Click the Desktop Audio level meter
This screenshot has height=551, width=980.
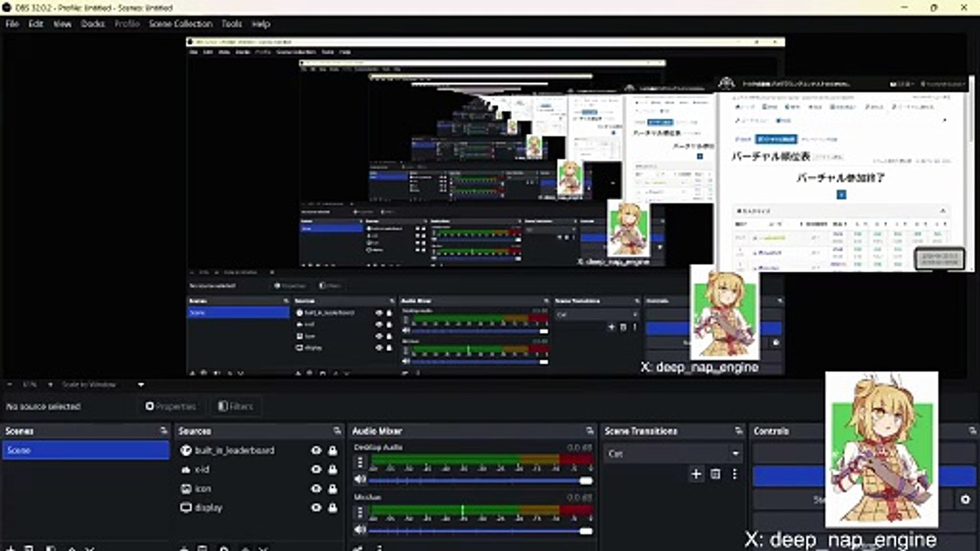tap(480, 460)
